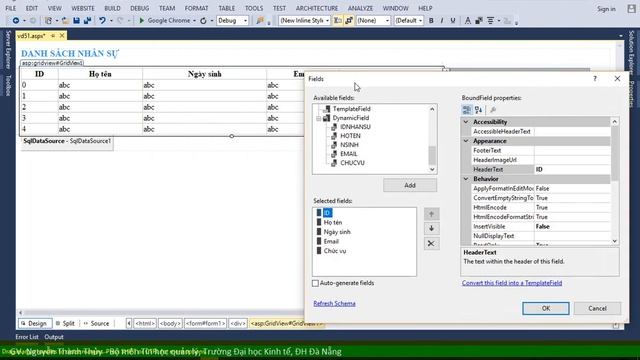The width and height of the screenshot is (640, 360).
Task: Click the Refresh Schema link
Action: pos(334,304)
